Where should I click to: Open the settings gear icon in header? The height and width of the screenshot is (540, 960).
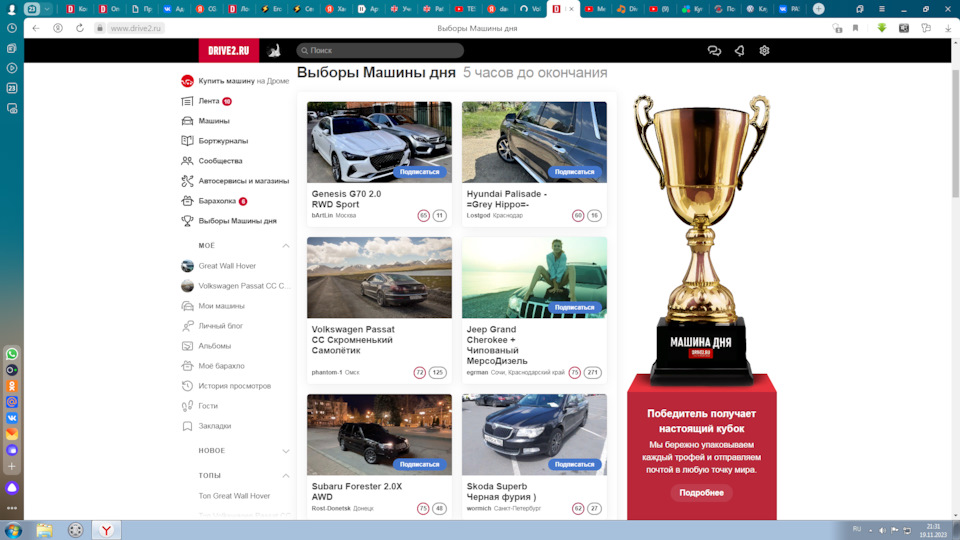764,51
